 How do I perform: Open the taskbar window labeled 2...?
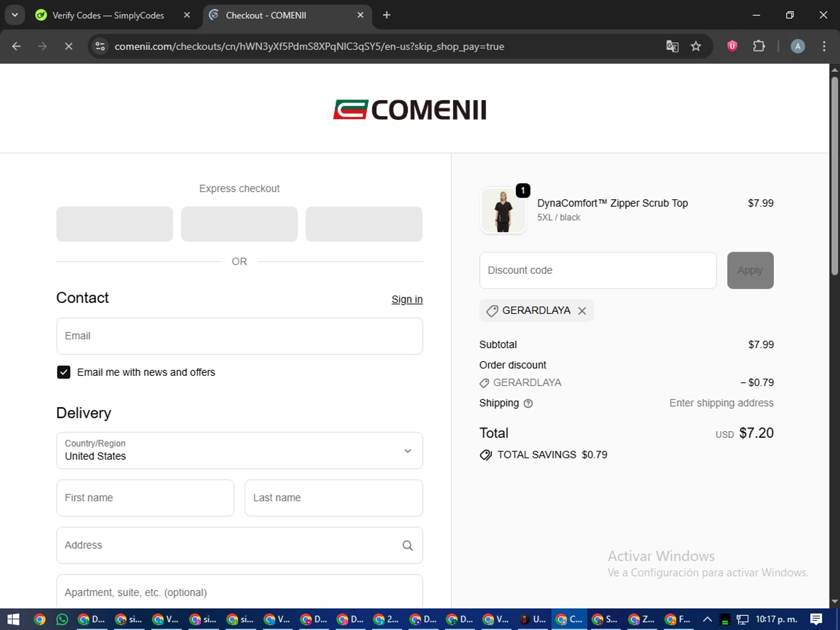386,619
